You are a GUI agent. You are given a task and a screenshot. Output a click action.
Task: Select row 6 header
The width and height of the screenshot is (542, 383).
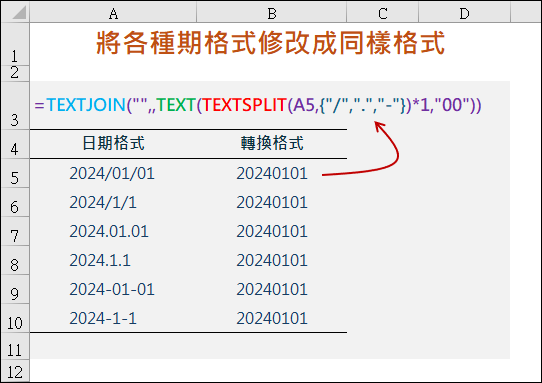[15, 202]
